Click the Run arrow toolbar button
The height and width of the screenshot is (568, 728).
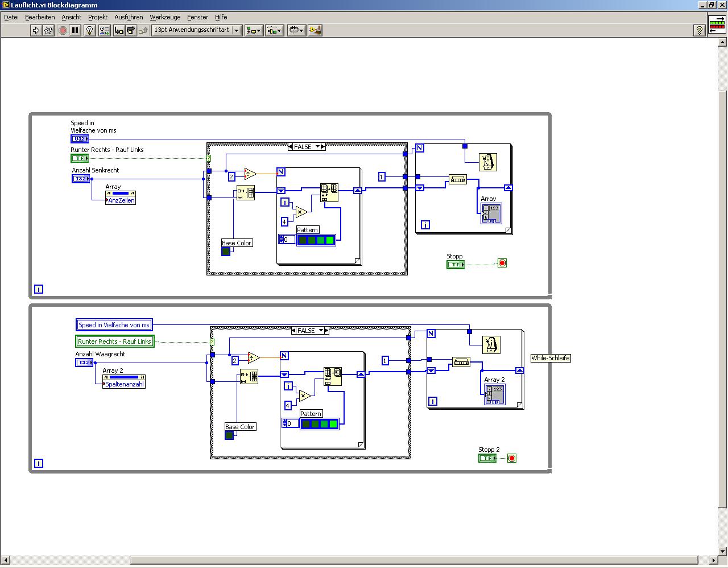click(36, 30)
